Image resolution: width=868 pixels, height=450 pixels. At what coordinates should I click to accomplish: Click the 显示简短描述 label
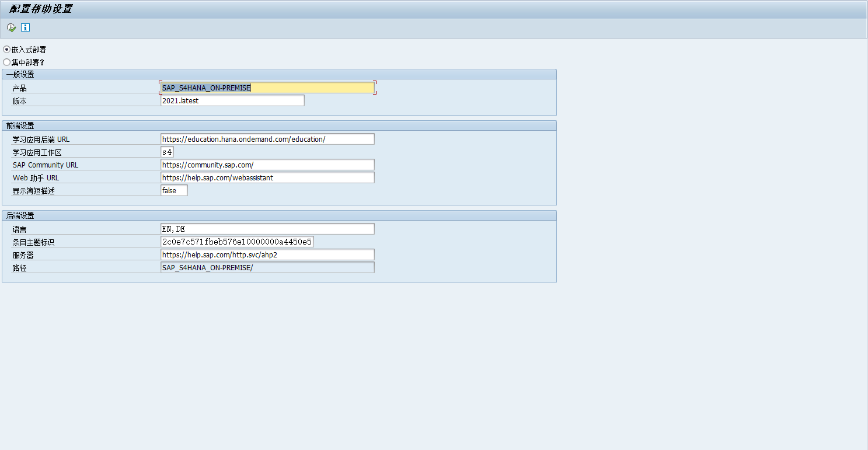(33, 191)
